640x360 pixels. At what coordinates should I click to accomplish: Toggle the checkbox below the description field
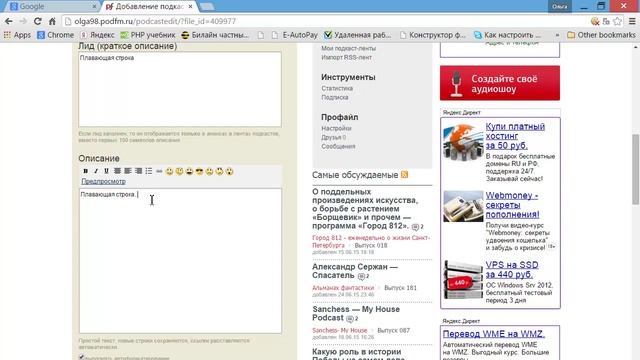tap(82, 357)
